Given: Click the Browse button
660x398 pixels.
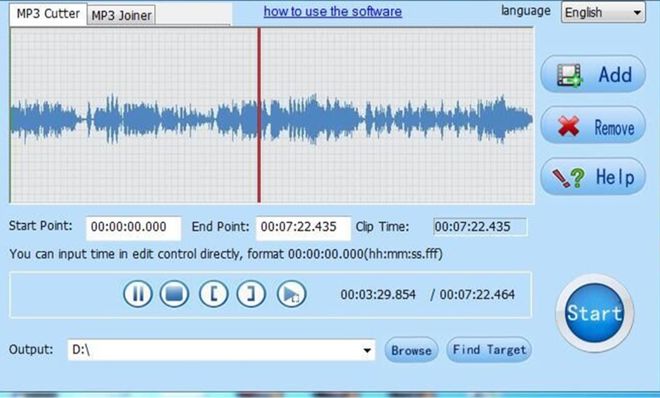Looking at the screenshot, I should (411, 350).
